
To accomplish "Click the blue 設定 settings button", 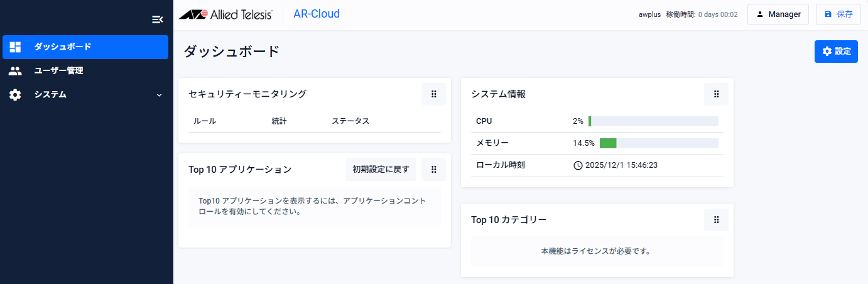I will [836, 52].
